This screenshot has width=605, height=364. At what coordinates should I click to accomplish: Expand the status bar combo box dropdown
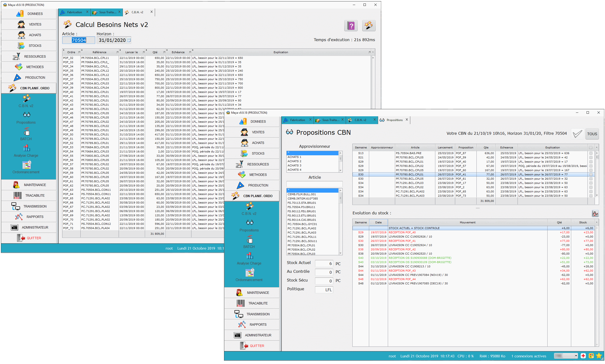(x=576, y=356)
